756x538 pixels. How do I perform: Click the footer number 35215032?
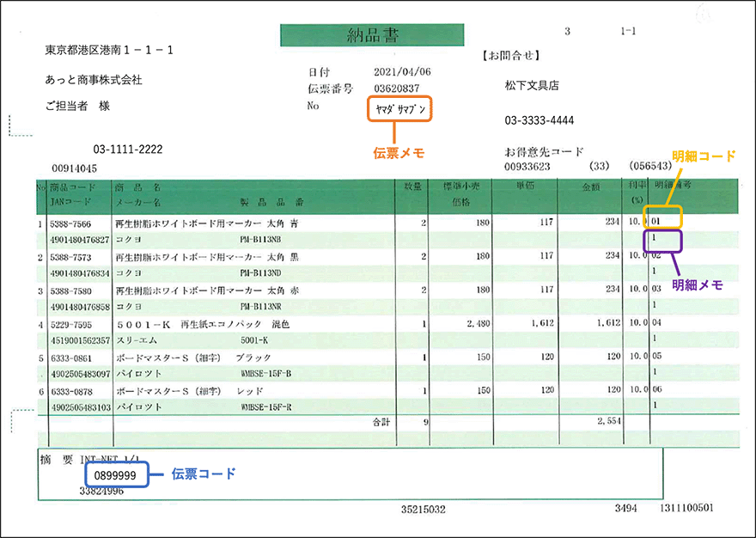pos(424,510)
